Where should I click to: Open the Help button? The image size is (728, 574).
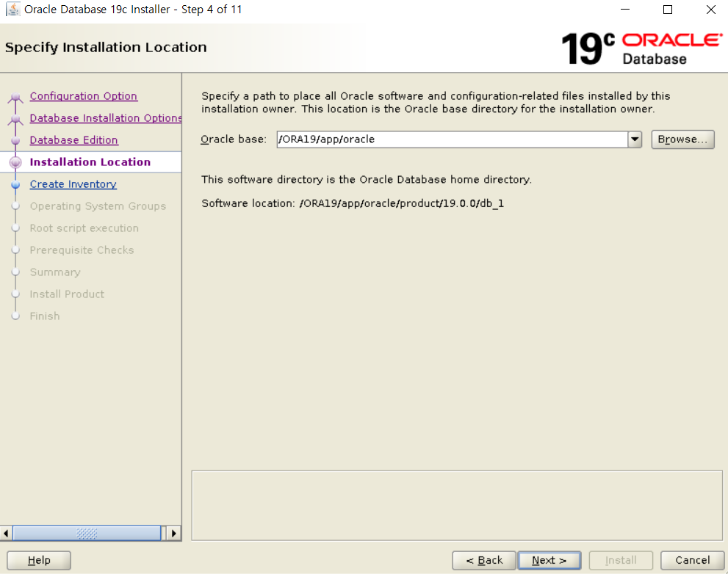39,560
